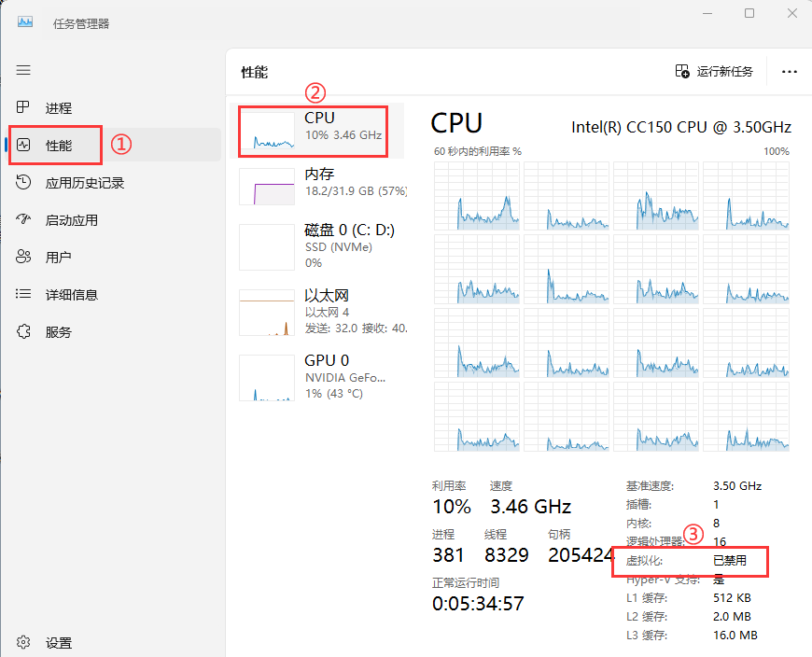Open 应用历史记录 (App history) icon
This screenshot has height=657, width=812.
[24, 183]
